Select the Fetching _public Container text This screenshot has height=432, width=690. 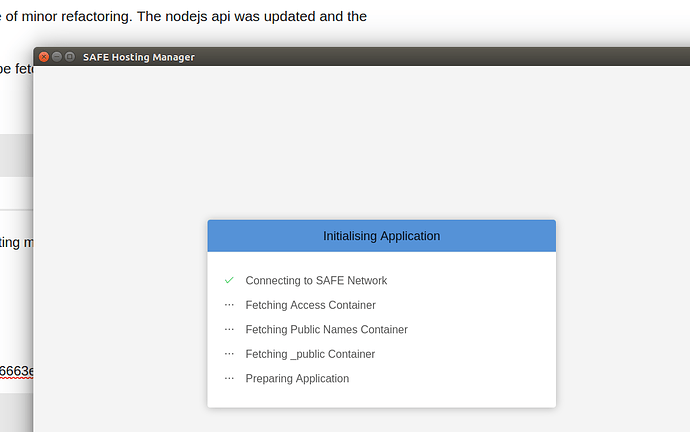310,354
